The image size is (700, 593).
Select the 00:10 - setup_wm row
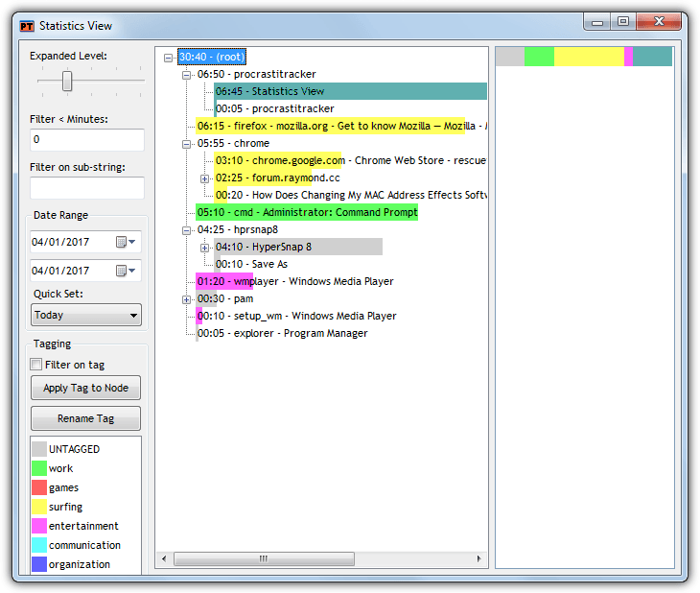(x=296, y=316)
